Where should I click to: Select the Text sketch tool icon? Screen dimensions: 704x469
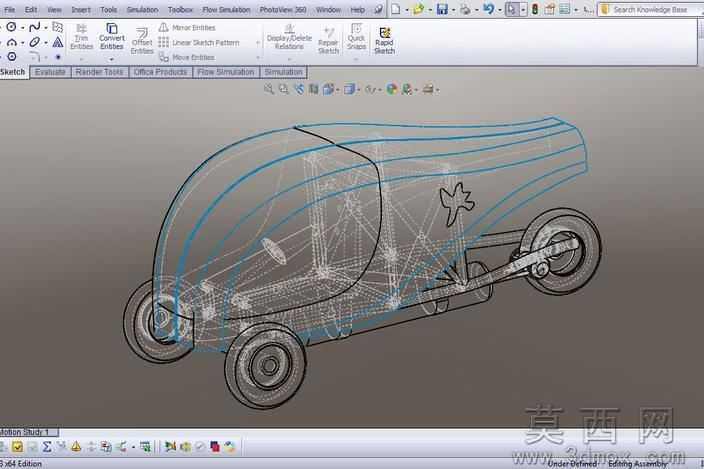pyautogui.click(x=58, y=42)
